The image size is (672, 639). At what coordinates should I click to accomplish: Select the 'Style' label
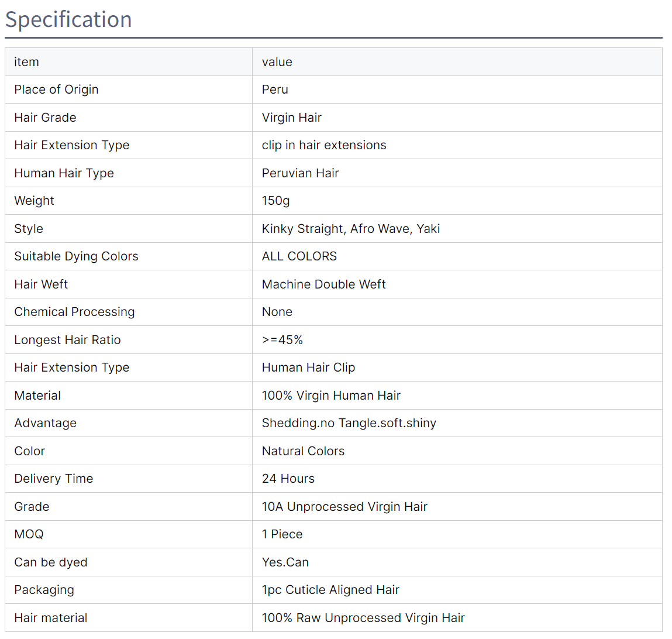pos(29,229)
